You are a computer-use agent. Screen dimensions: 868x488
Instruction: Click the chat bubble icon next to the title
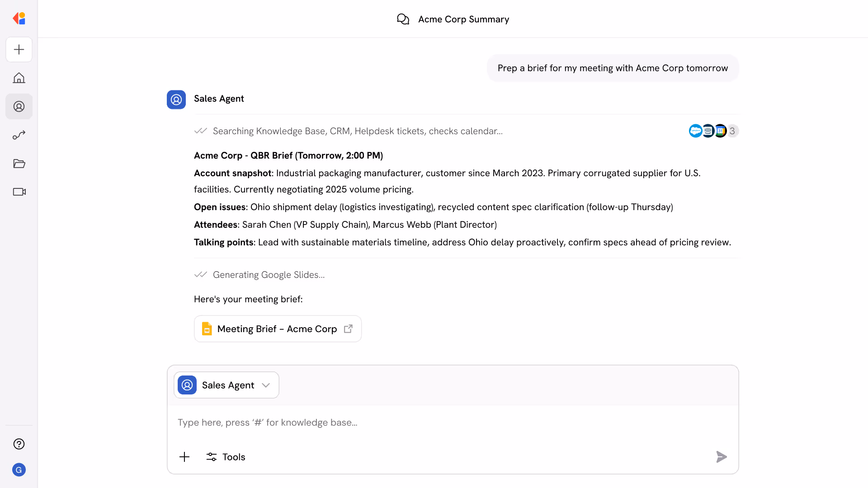pyautogui.click(x=403, y=19)
